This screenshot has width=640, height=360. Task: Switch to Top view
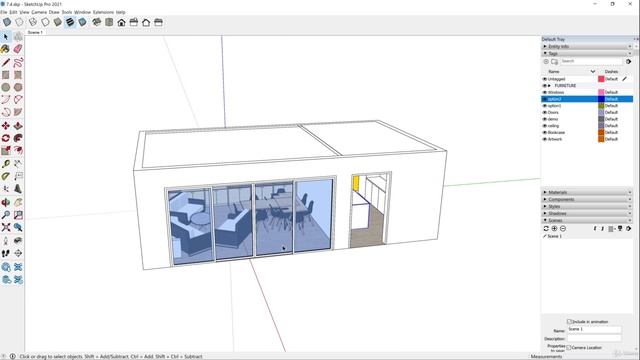pyautogui.click(x=109, y=22)
